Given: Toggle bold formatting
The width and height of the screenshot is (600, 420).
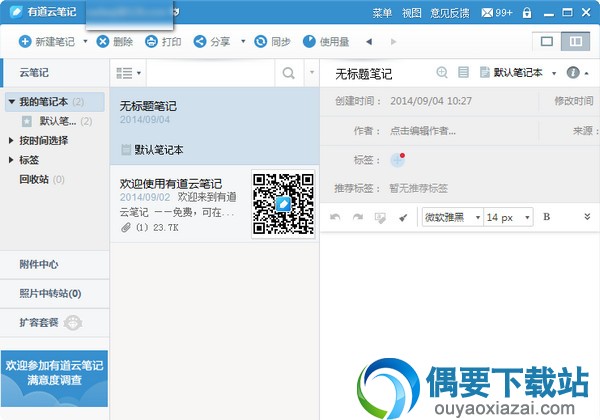Looking at the screenshot, I should click(x=546, y=217).
